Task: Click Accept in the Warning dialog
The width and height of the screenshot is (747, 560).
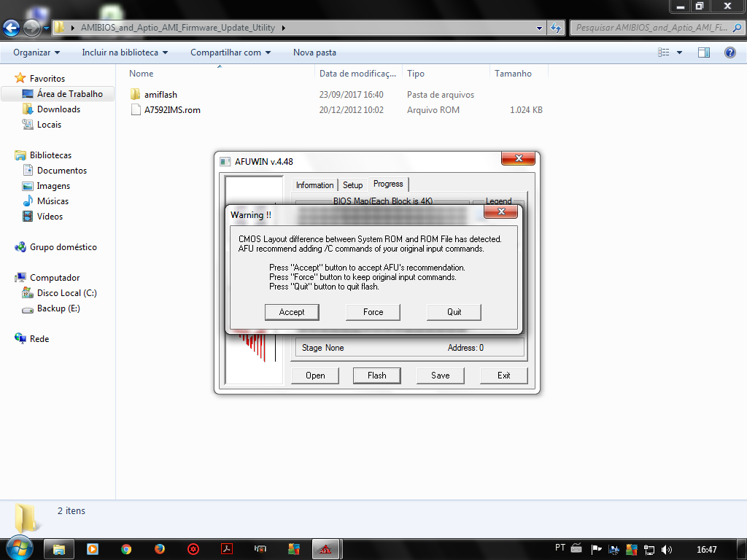Action: click(292, 312)
